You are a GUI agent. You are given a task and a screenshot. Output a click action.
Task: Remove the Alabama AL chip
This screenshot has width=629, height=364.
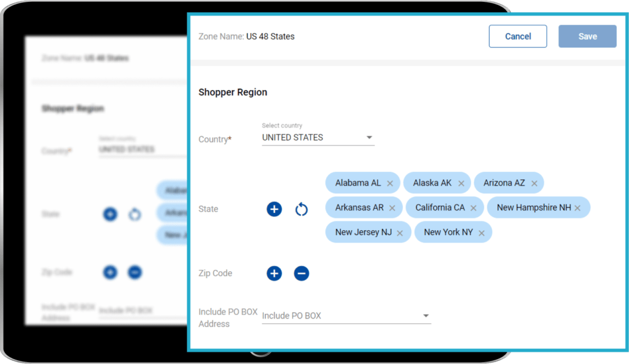coord(390,184)
